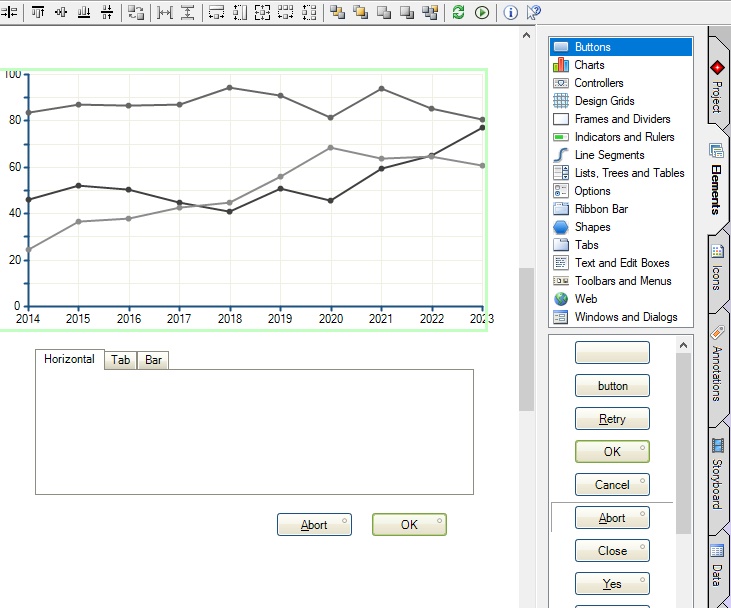
Task: Choose the Shapes element category
Action: [x=592, y=227]
